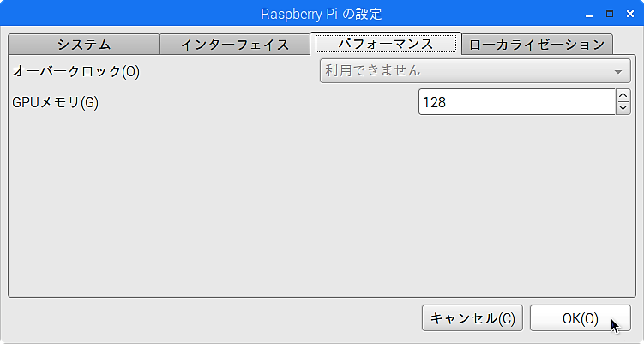Screen dimensions: 644x344
Task: Maximize the Raspberry Pi settings window
Action: coord(610,14)
